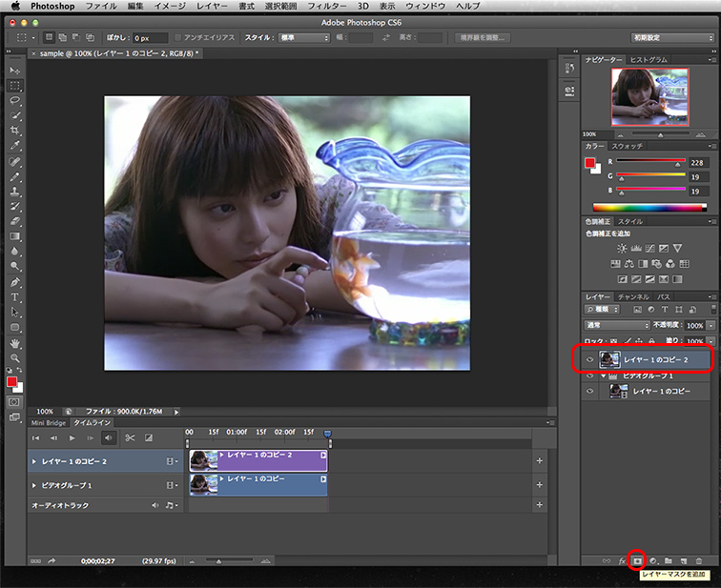Image resolution: width=721 pixels, height=588 pixels.
Task: Switch to the Mini Bridge tab
Action: coord(49,422)
